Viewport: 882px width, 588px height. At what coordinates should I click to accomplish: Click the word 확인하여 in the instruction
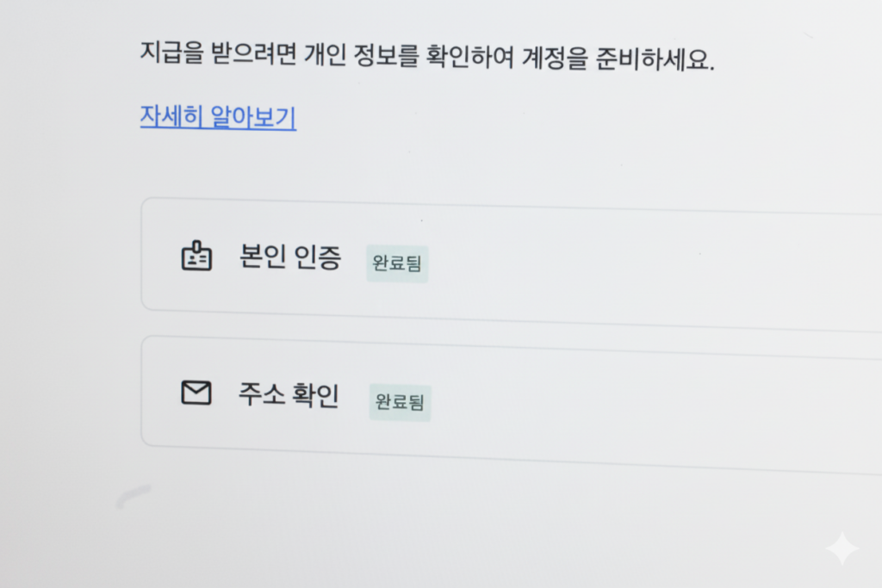click(473, 59)
